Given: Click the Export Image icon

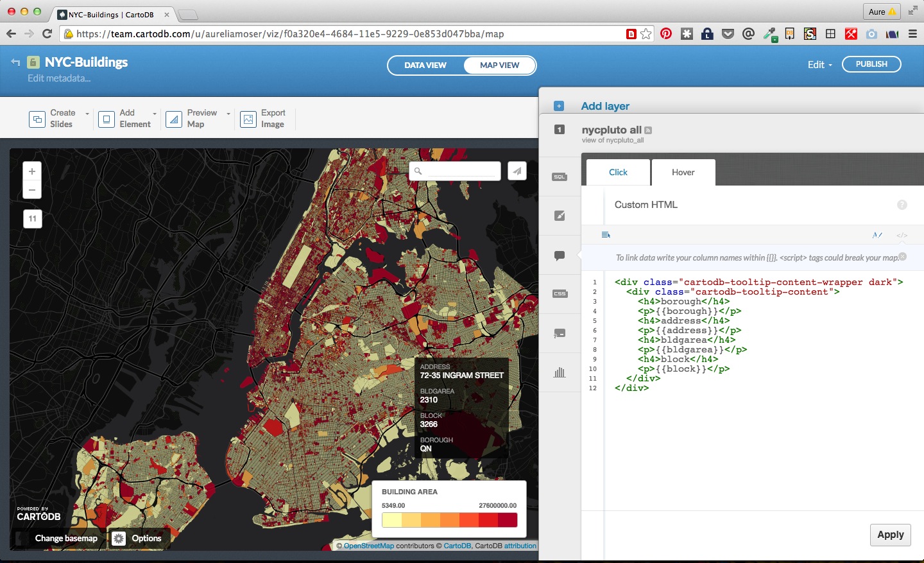Looking at the screenshot, I should (248, 119).
